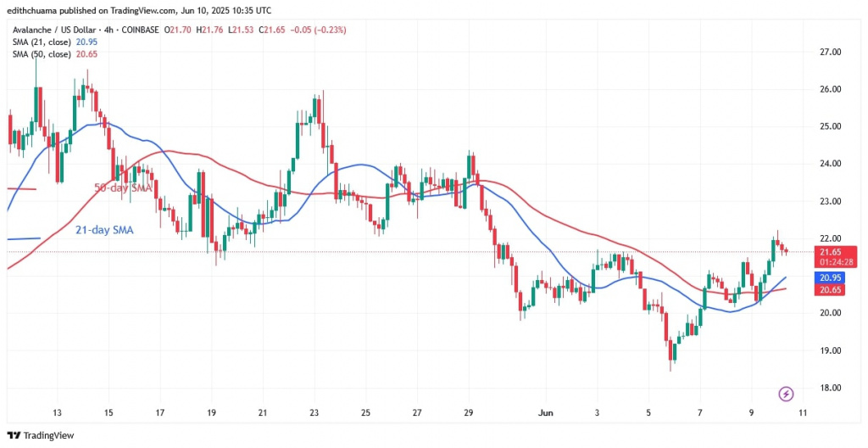This screenshot has width=868, height=448.
Task: Click the 27.00 label on the price axis
Action: [829, 52]
